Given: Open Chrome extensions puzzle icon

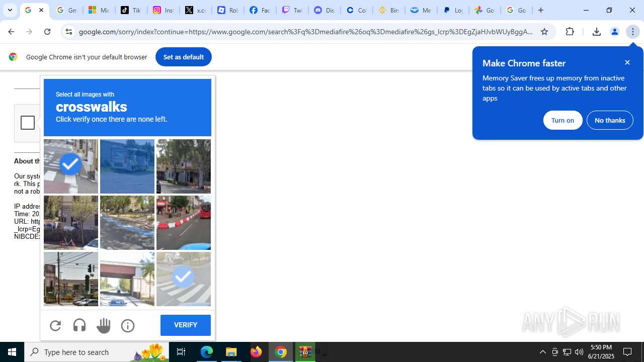Looking at the screenshot, I should point(570,32).
